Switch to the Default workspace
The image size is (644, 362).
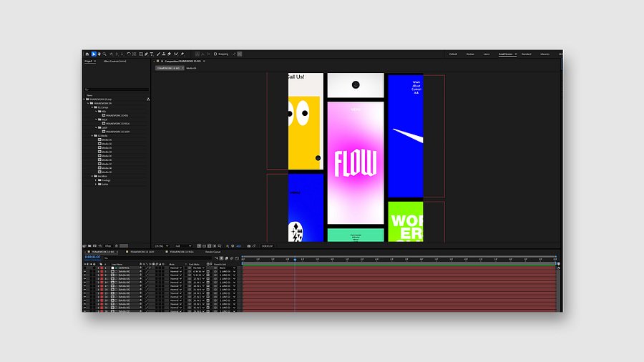point(453,54)
